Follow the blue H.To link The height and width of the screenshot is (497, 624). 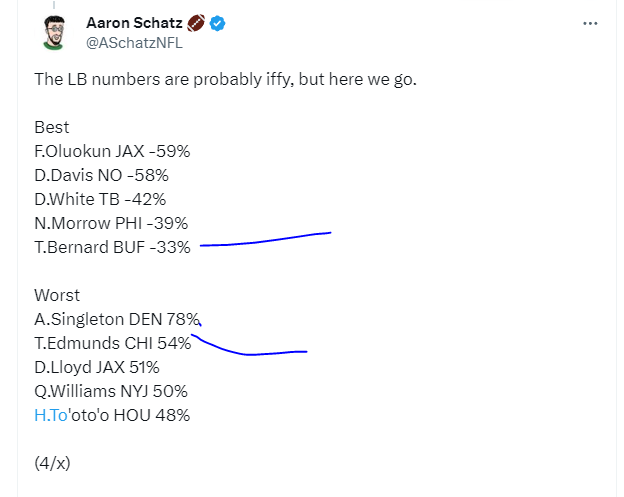[x=51, y=415]
